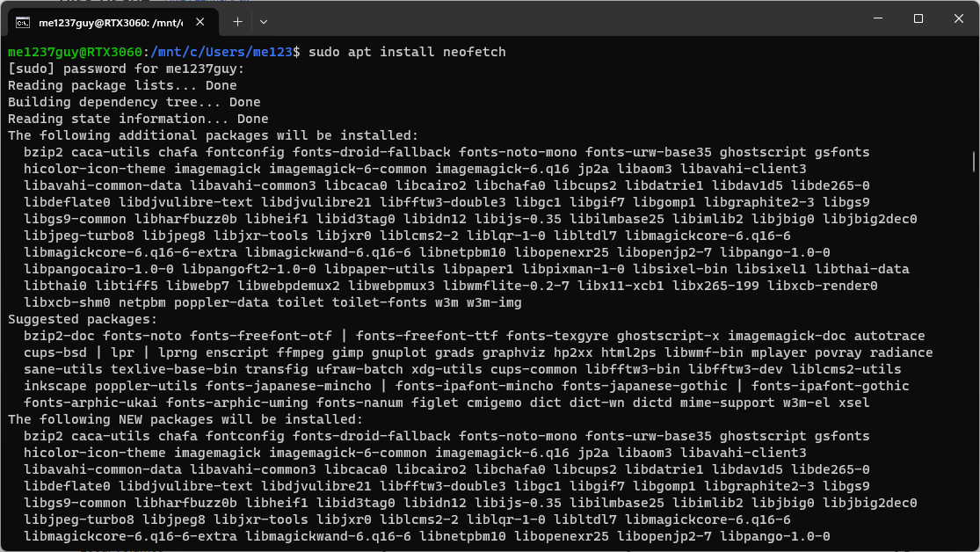Maximize the terminal window
980x552 pixels.
pyautogui.click(x=918, y=18)
